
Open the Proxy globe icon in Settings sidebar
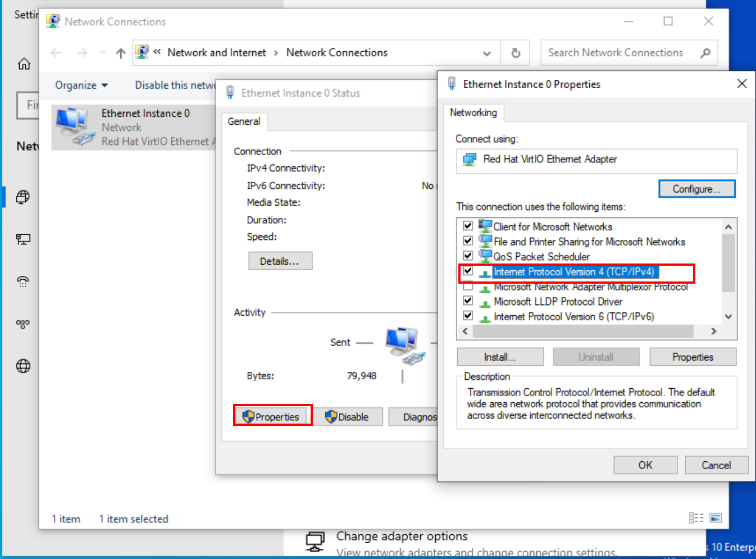(23, 366)
